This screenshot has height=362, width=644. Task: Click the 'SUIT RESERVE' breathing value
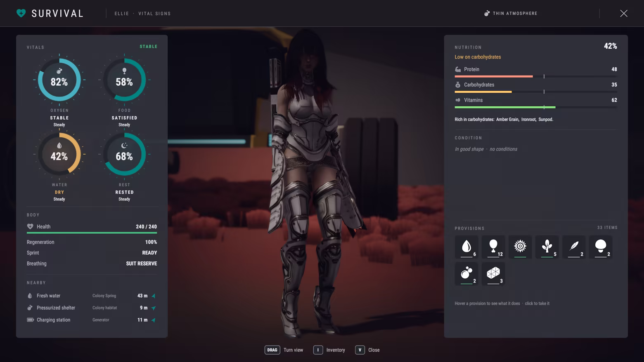pos(142,263)
